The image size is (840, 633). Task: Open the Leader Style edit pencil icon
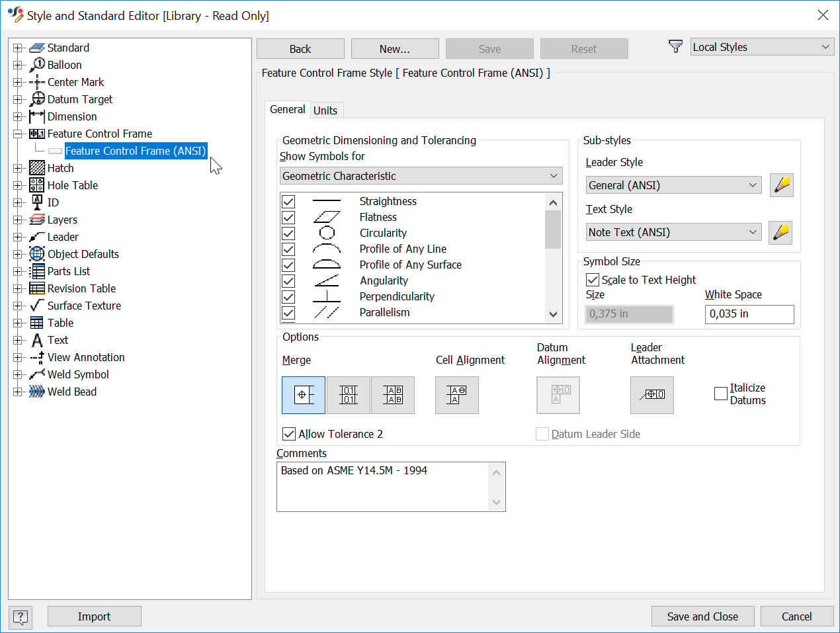pyautogui.click(x=781, y=185)
